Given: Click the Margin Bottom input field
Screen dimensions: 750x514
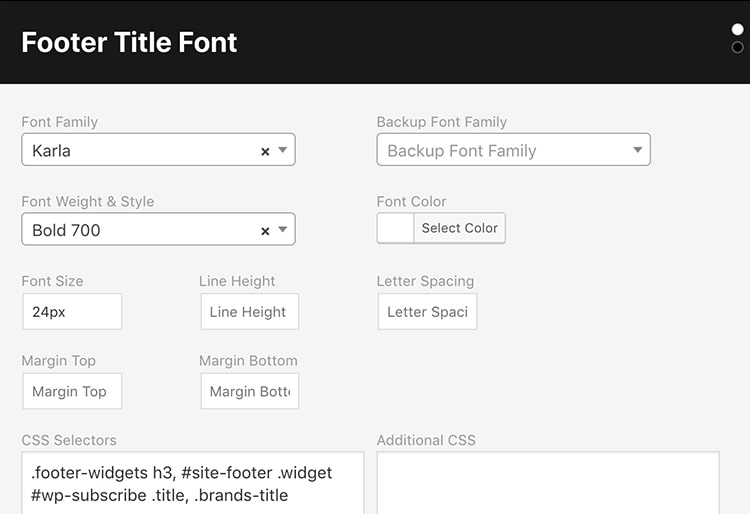Looking at the screenshot, I should [250, 391].
